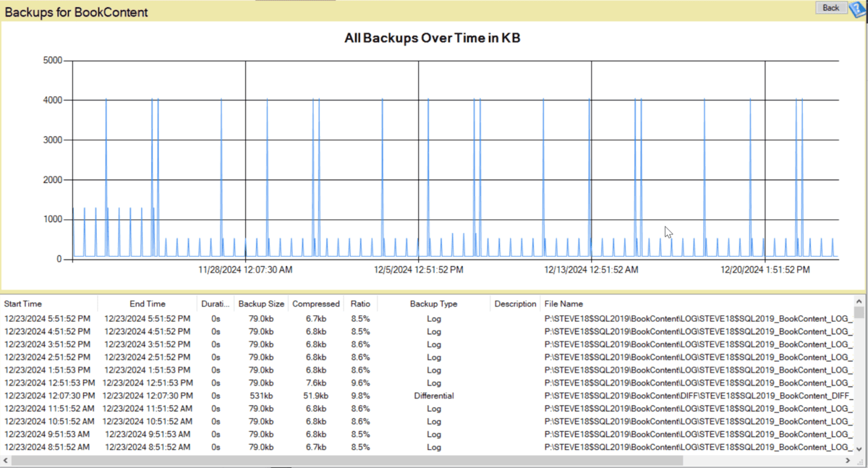This screenshot has height=468, width=868.
Task: Click the Back button
Action: [830, 8]
